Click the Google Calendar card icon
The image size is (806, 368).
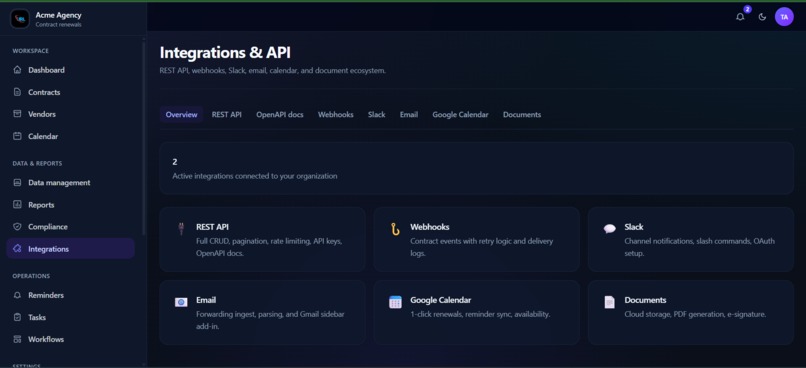395,302
